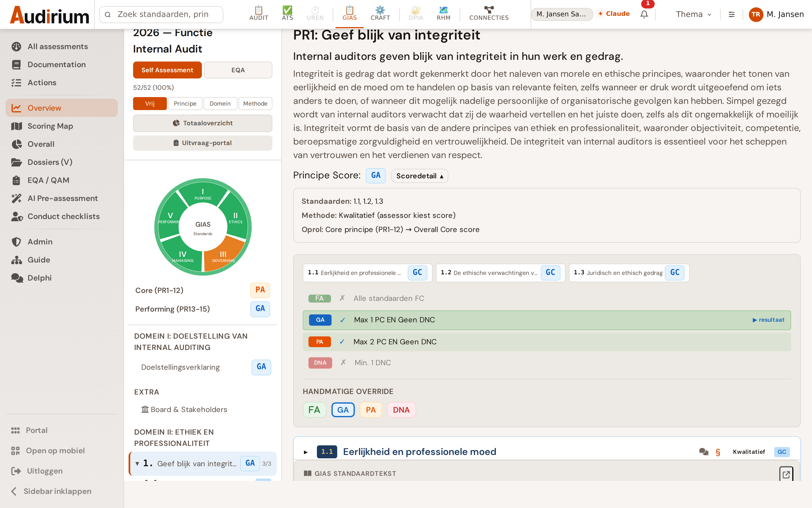The image size is (812, 508).
Task: Go to All assessments in sidebar
Action: 62,46
